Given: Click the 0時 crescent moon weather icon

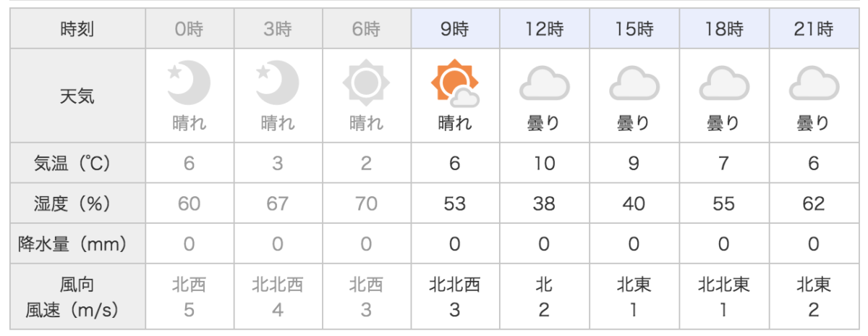Looking at the screenshot, I should click(188, 81).
